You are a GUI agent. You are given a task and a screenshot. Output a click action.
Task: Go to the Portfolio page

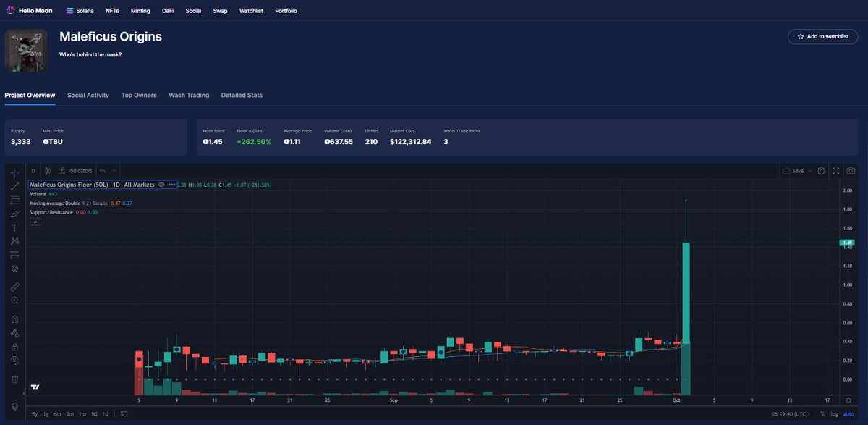[286, 11]
